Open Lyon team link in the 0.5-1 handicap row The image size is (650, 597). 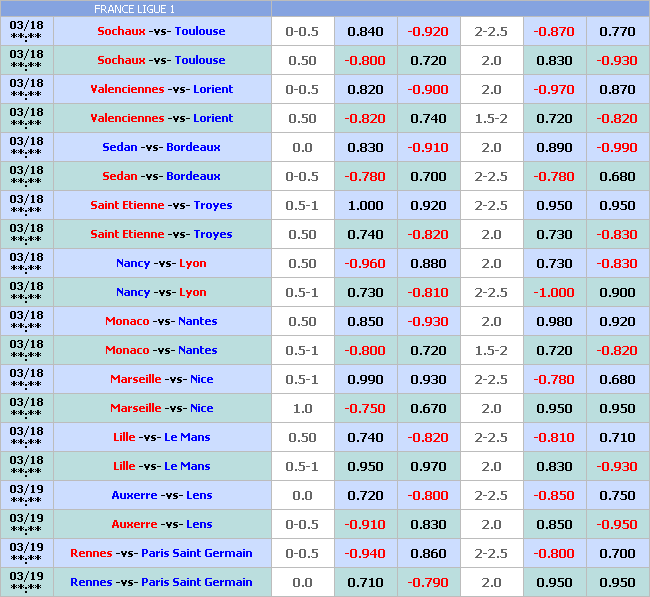(193, 292)
